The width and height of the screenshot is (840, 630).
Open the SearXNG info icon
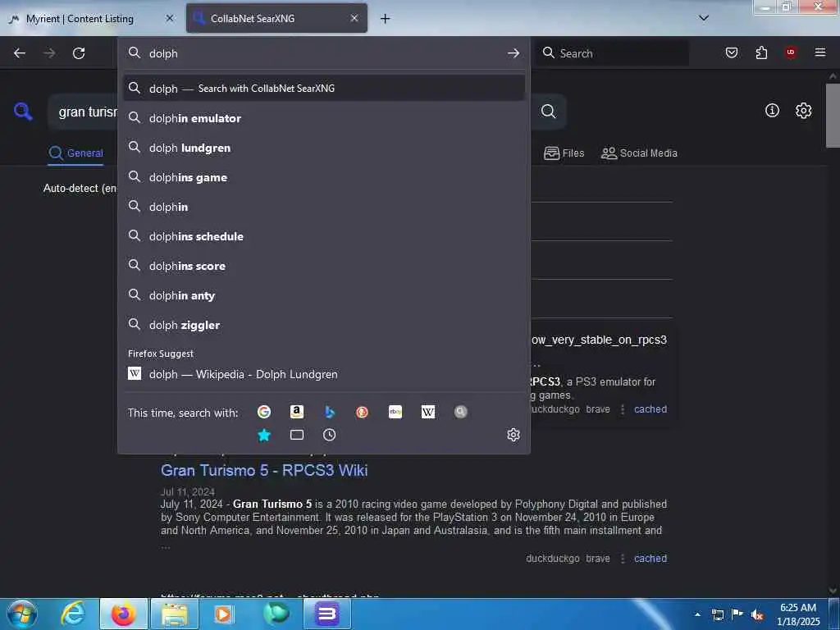[x=772, y=111]
